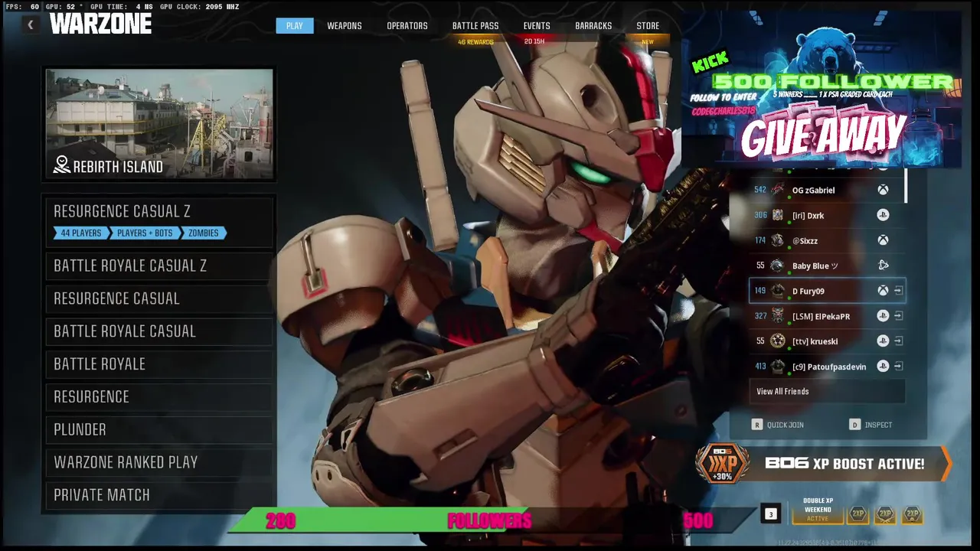Open the Weapons tab

345,26
